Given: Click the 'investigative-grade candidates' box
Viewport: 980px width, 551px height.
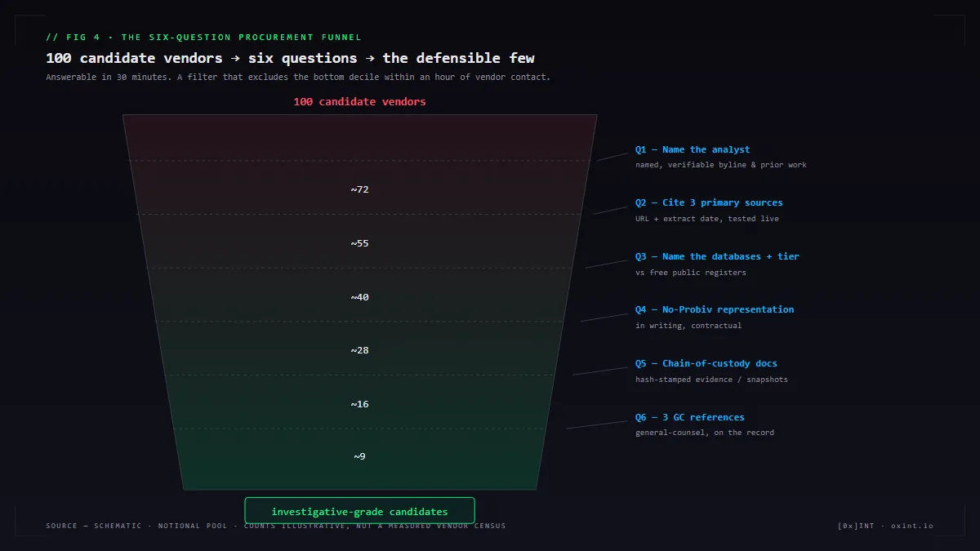Looking at the screenshot, I should 359,511.
